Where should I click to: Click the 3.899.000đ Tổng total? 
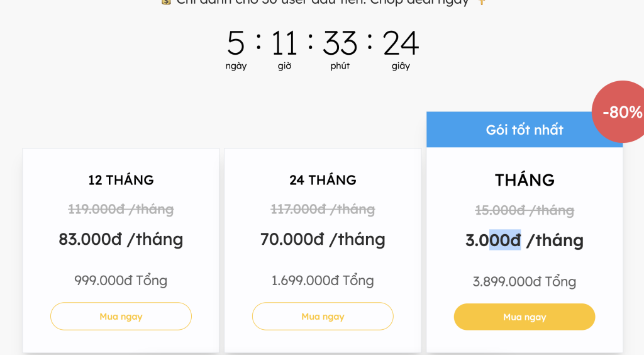click(x=525, y=281)
